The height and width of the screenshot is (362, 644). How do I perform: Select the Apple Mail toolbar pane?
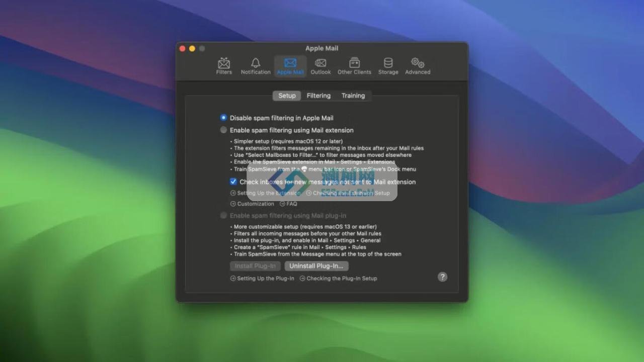(290, 66)
